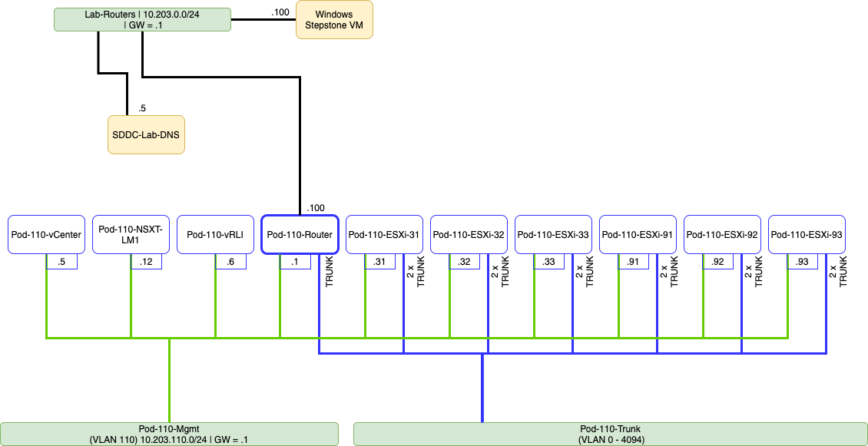Select the Pod-110-ESXi-93 host box
The height and width of the screenshot is (446, 868).
point(807,234)
